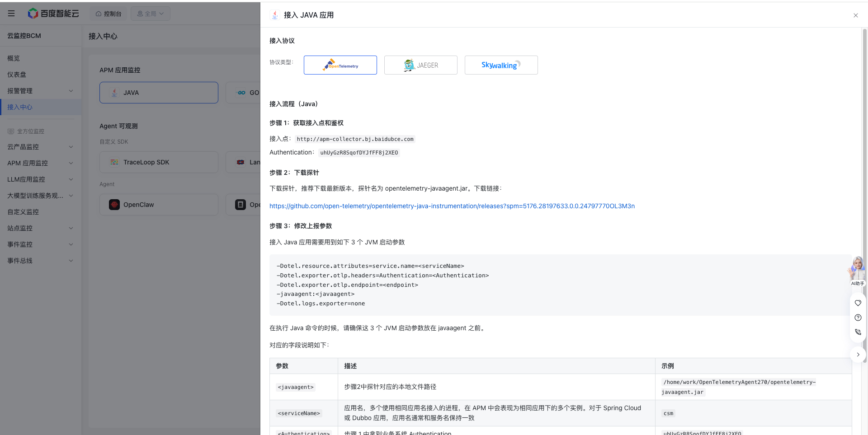Expand the 云产品监控 sidebar menu
868x435 pixels.
point(41,147)
